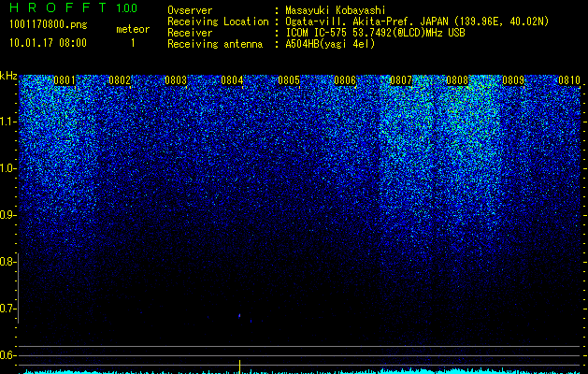Click the 0808 time marker

[x=457, y=80]
